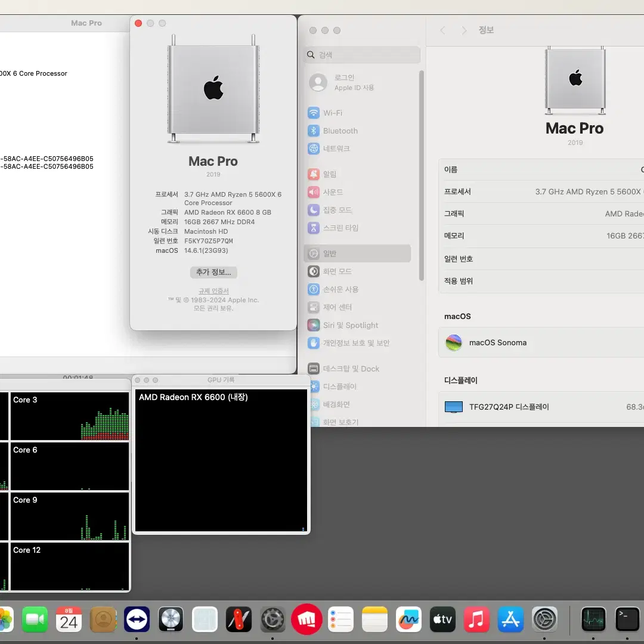Click the Core 9 usage graph

(x=69, y=516)
